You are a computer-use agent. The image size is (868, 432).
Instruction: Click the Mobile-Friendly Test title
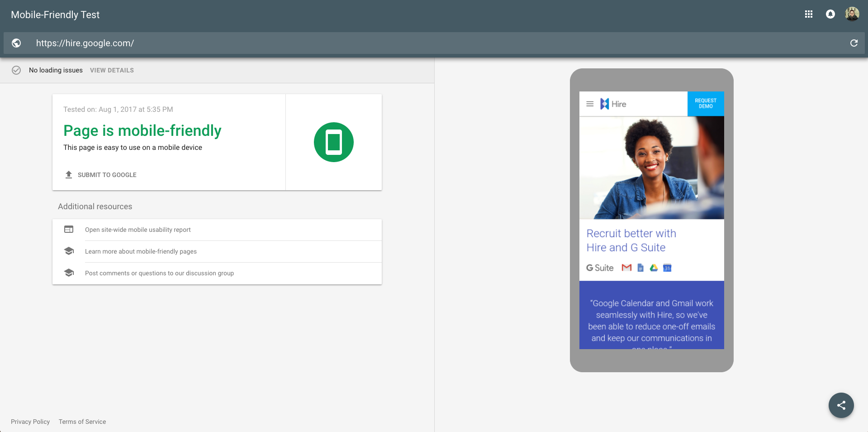(55, 14)
